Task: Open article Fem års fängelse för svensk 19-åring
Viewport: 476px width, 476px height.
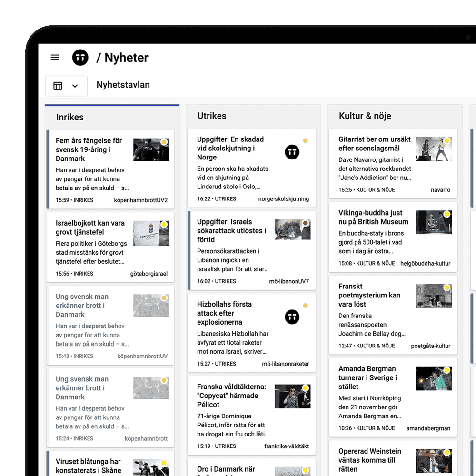Action: coord(89,149)
